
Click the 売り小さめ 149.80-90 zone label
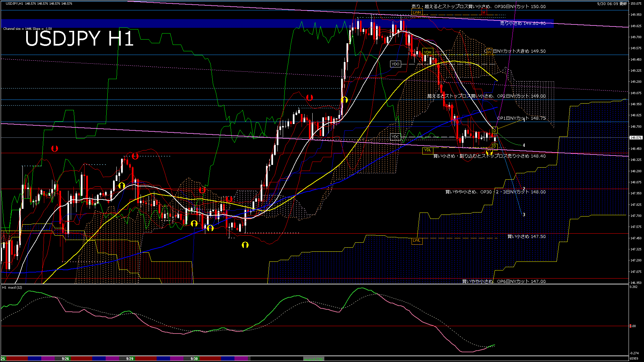[523, 23]
